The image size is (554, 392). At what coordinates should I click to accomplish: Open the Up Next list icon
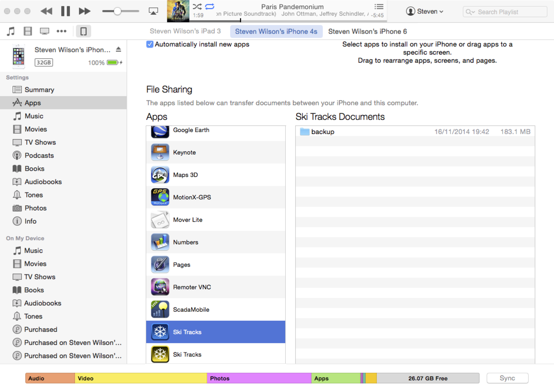(379, 7)
